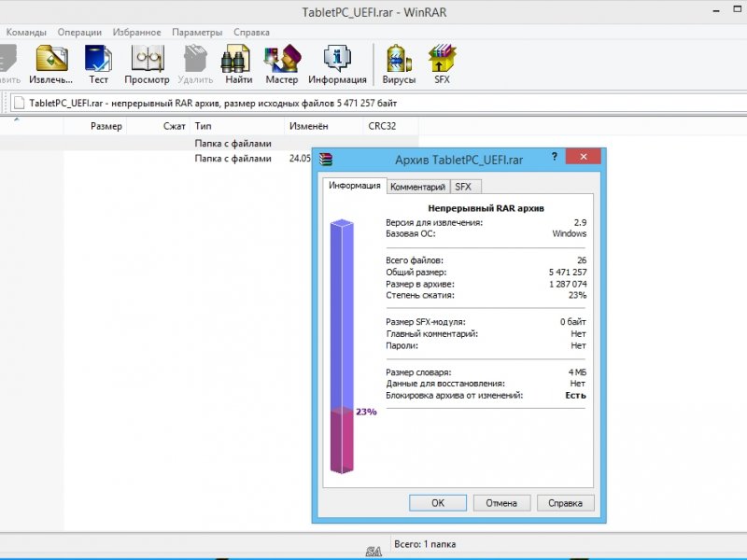Click the Базовая ОС value Windows
This screenshot has height=560, width=747.
tap(570, 234)
